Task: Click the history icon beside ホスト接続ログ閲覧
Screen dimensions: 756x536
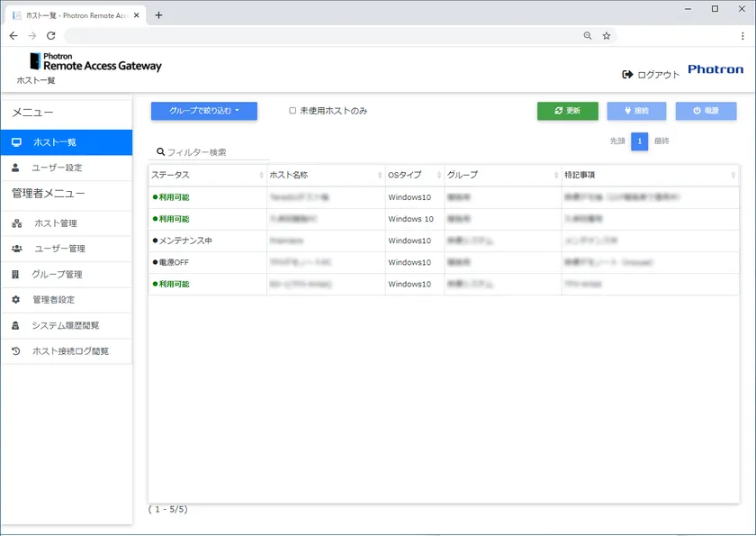Action: (x=16, y=351)
